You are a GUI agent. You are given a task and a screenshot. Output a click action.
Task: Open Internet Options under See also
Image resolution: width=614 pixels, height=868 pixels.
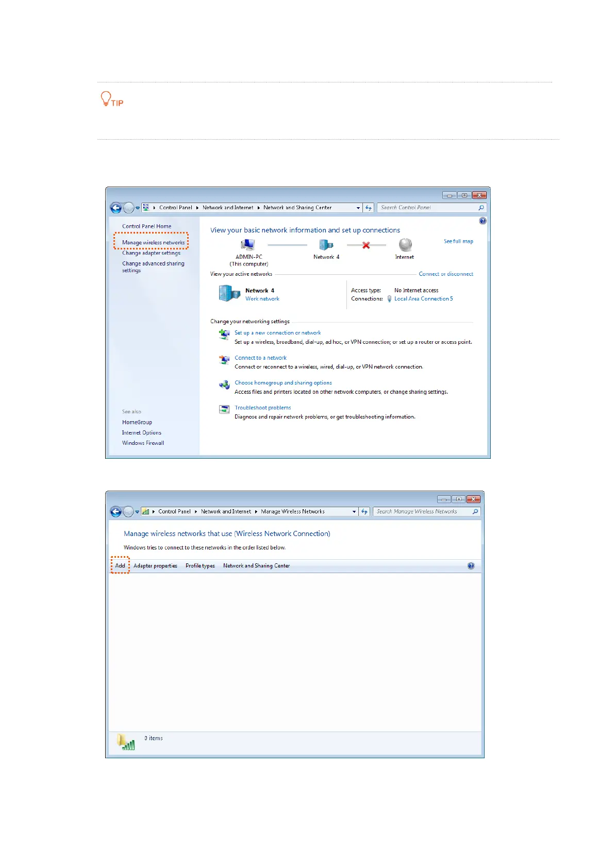(142, 433)
